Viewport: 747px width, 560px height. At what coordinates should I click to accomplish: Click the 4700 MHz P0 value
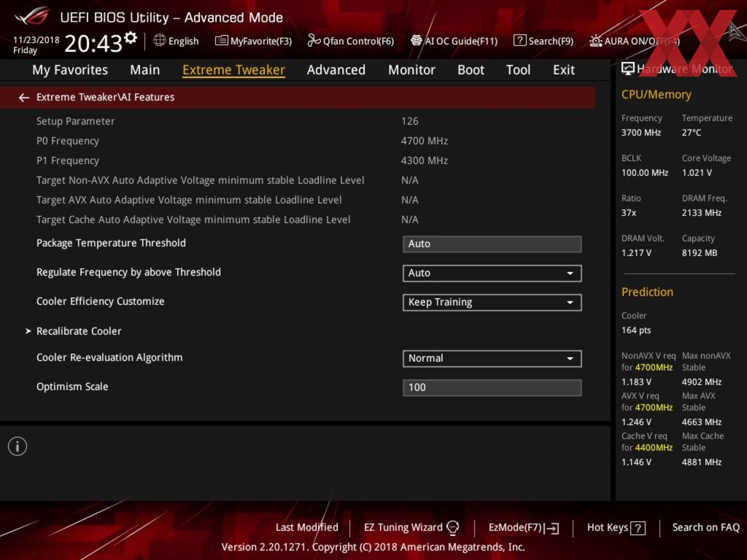(x=424, y=141)
